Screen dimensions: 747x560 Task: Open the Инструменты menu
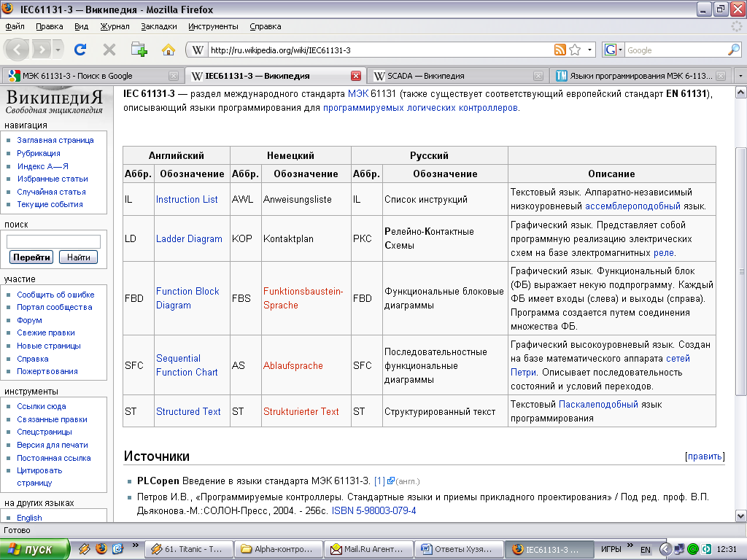pos(213,26)
